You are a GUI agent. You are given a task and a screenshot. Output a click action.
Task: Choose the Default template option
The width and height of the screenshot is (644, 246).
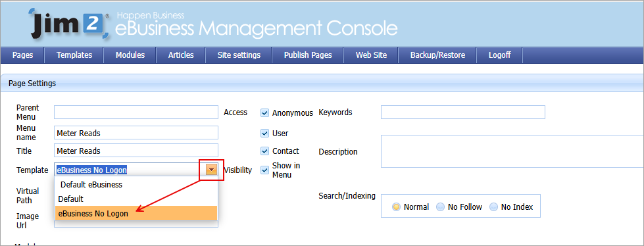click(x=136, y=199)
